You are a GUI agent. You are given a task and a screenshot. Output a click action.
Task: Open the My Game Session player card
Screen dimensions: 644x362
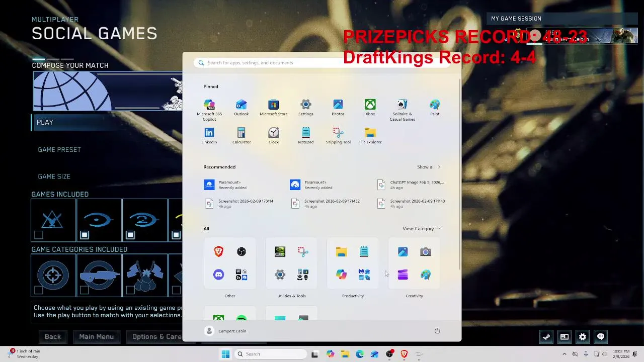point(582,36)
